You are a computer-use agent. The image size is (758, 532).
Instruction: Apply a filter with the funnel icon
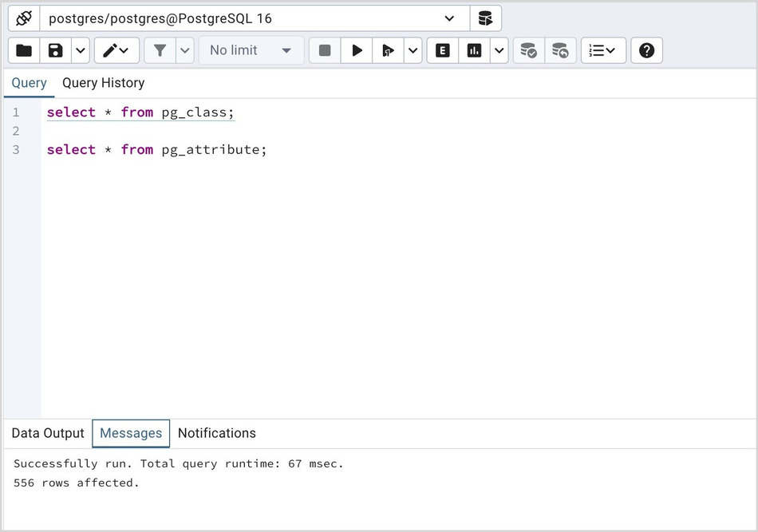[x=160, y=50]
